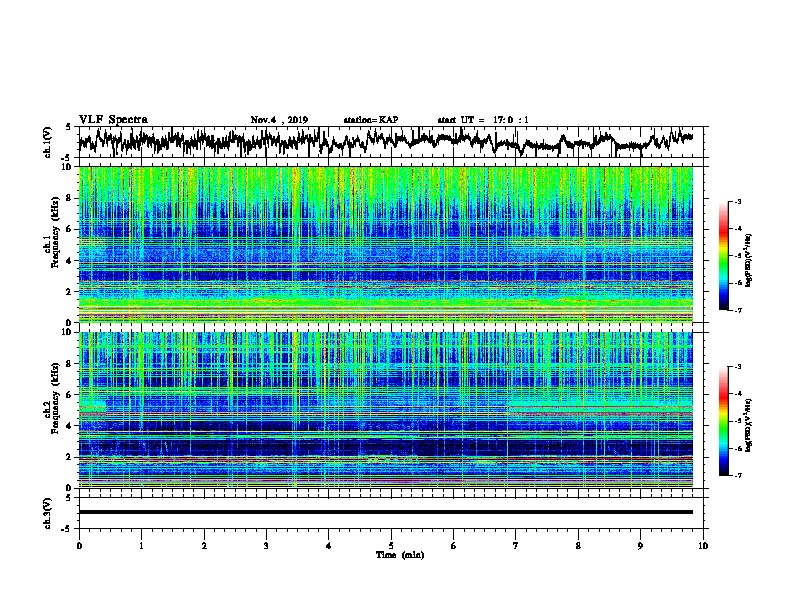This screenshot has width=792, height=612.
Task: Select the "start UT = 17:0 :1" text
Action: [483, 120]
